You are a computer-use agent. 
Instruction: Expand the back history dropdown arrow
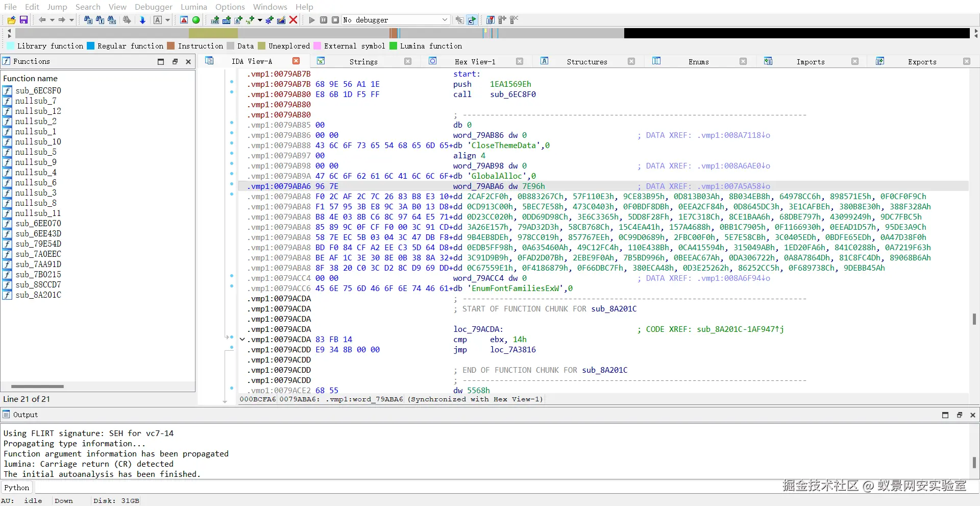52,20
